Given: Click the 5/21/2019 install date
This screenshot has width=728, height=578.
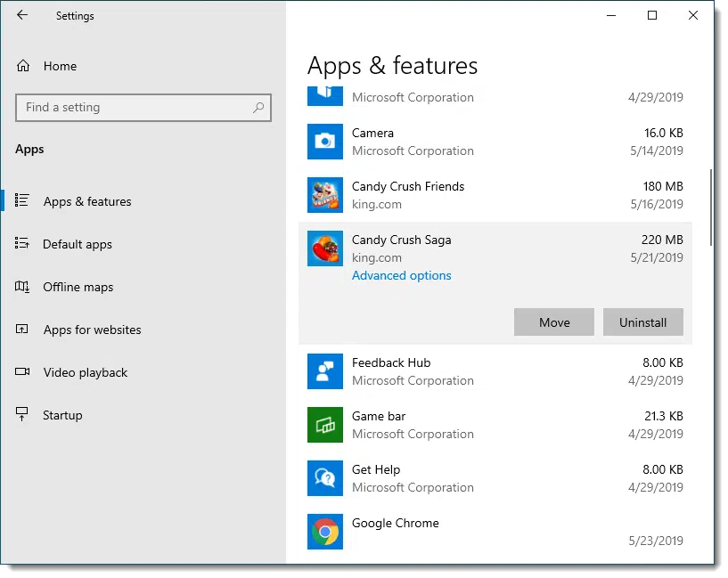Looking at the screenshot, I should (657, 257).
